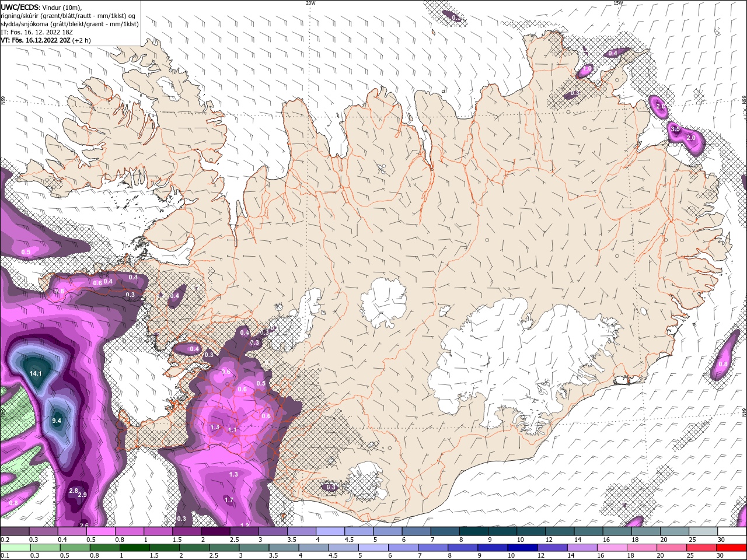Select the darkest purple top swatch starting at 2

[x=215, y=531]
